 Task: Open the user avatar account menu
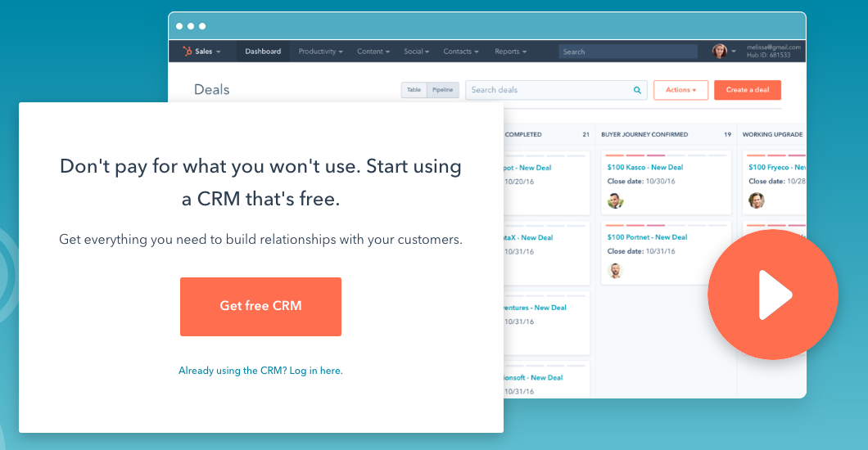click(x=719, y=52)
